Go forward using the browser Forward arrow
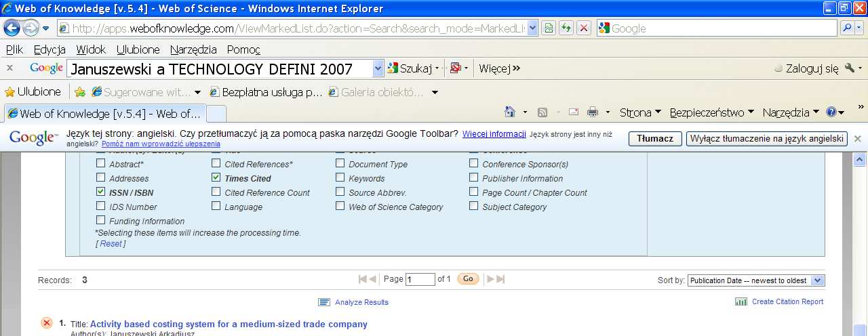The height and width of the screenshot is (336, 868). 31,28
